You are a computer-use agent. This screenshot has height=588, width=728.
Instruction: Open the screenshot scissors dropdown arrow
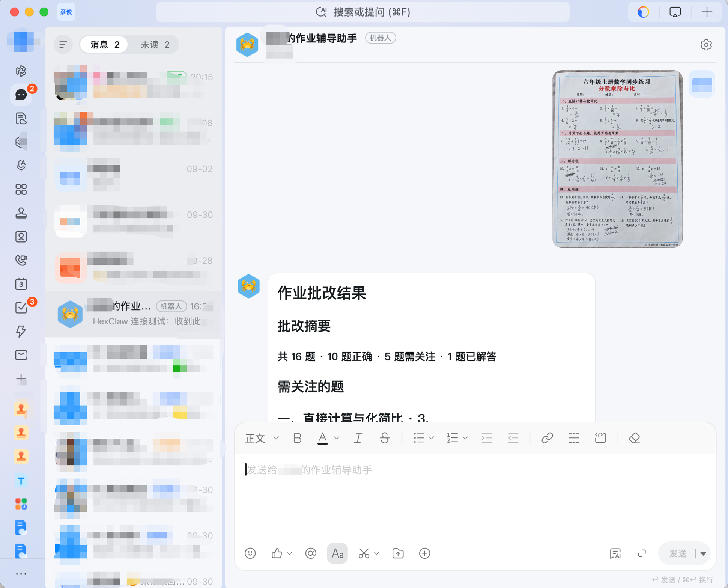click(377, 553)
